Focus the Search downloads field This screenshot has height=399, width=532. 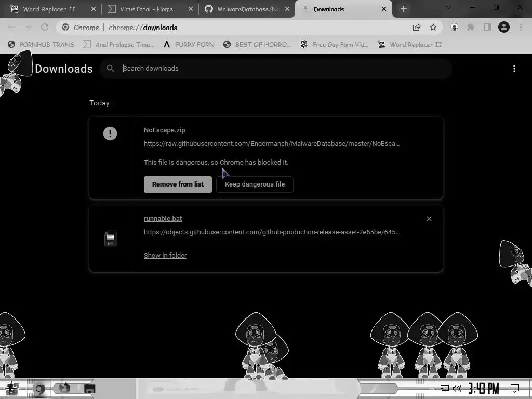[x=276, y=69]
